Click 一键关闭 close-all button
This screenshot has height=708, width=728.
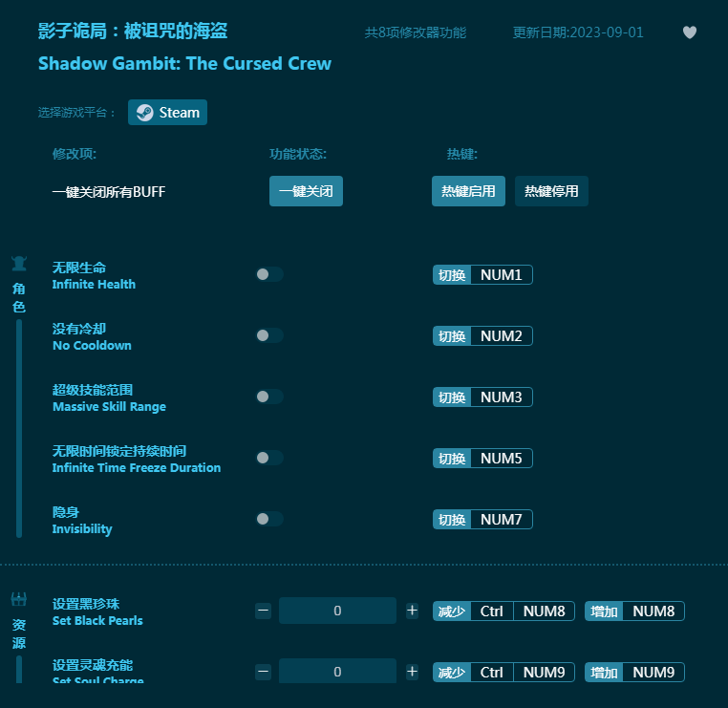click(306, 191)
